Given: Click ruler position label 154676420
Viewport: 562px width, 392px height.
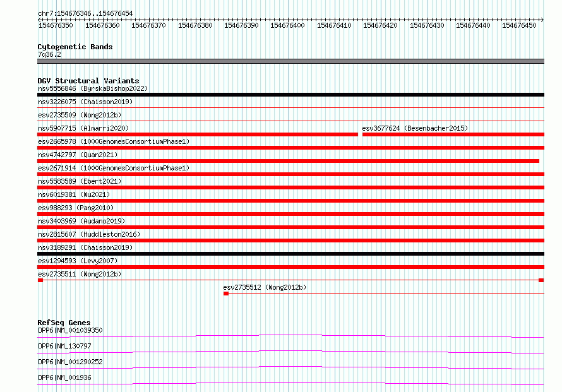Looking at the screenshot, I should (380, 25).
